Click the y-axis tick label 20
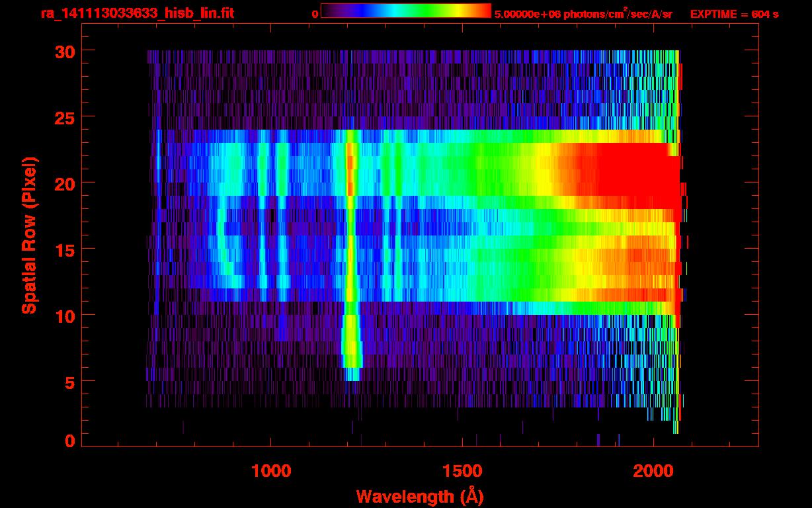The width and height of the screenshot is (812, 508). [x=65, y=183]
